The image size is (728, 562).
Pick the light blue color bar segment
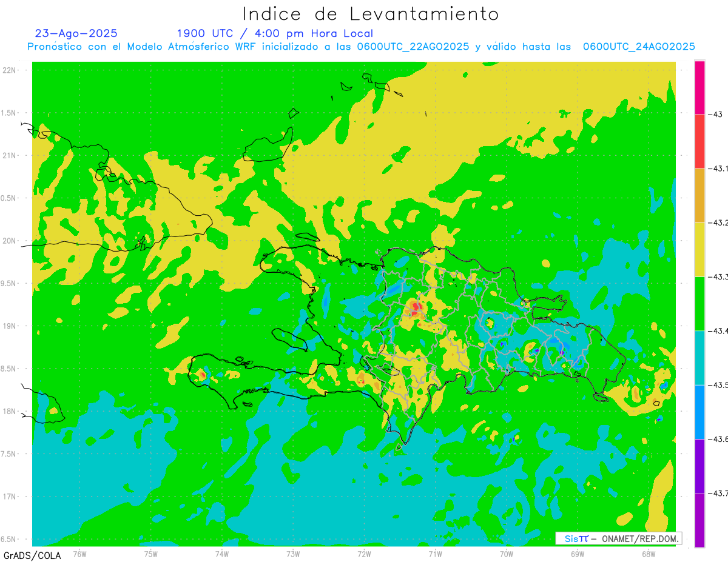pyautogui.click(x=699, y=412)
